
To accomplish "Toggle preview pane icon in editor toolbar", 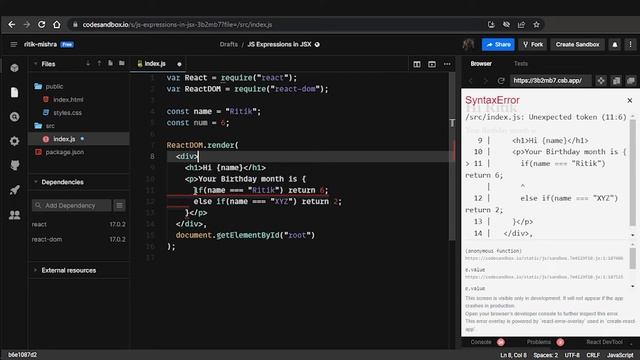I will [432, 64].
